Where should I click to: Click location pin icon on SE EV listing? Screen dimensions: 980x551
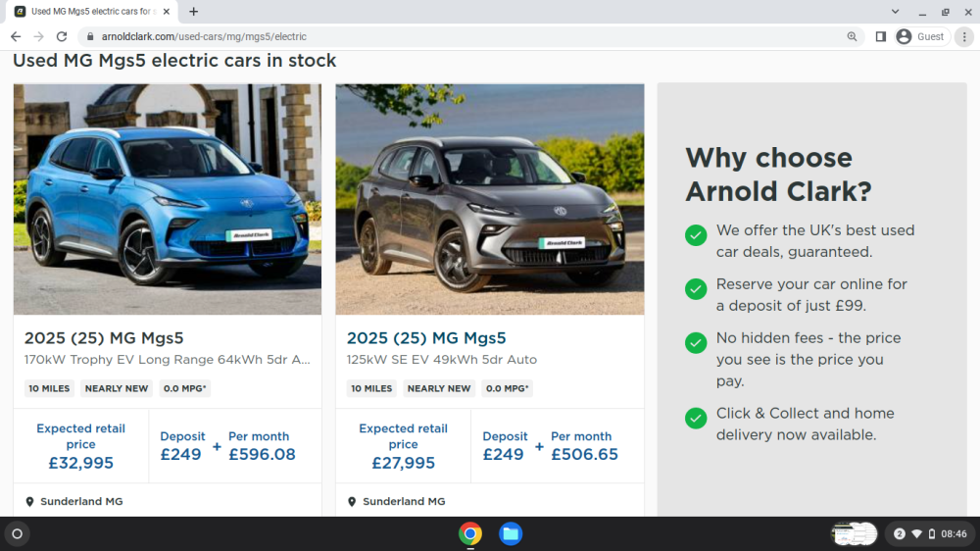coord(352,502)
